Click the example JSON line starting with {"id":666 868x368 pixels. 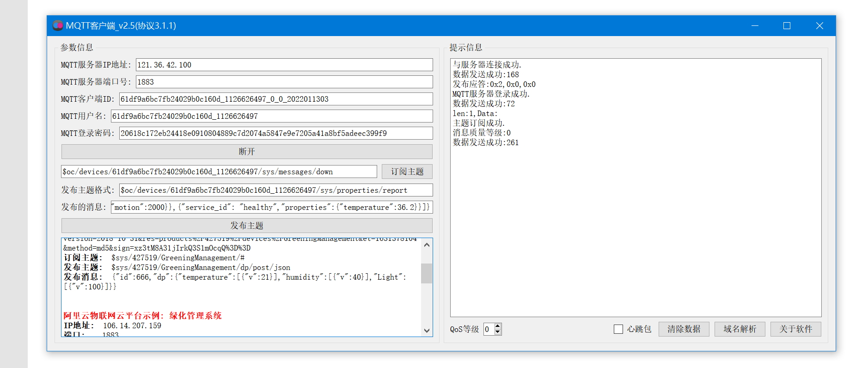point(235,282)
